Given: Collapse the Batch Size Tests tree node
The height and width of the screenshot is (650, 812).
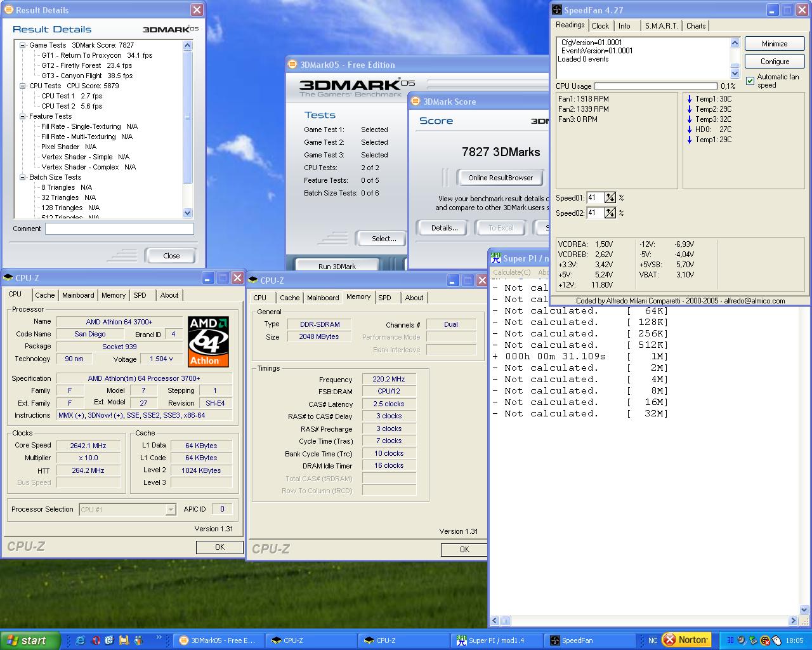Looking at the screenshot, I should click(x=23, y=177).
